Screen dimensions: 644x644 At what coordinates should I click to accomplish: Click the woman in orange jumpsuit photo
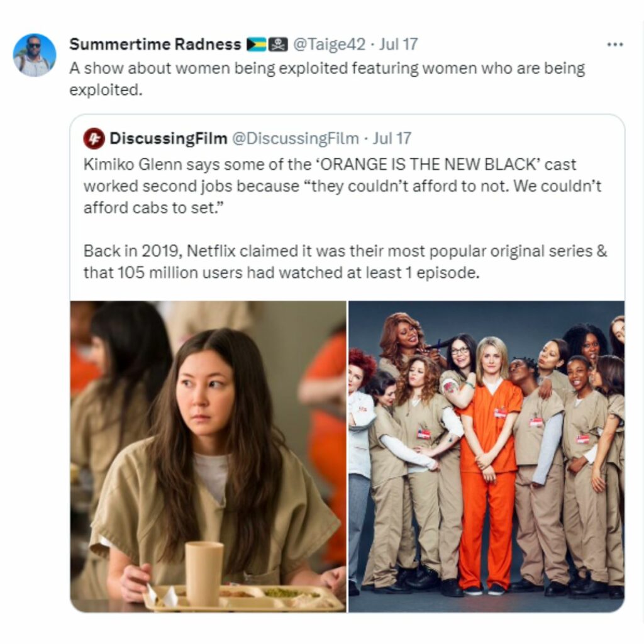(489, 464)
